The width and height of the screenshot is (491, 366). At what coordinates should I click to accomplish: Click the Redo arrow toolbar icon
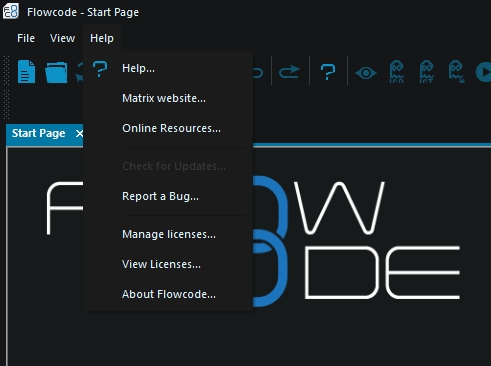click(289, 72)
